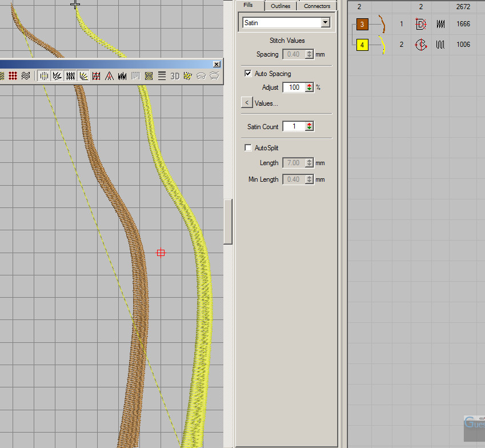Click the horizontal lines stitch icon
Viewport: 485px width, 448px height.
pos(162,75)
